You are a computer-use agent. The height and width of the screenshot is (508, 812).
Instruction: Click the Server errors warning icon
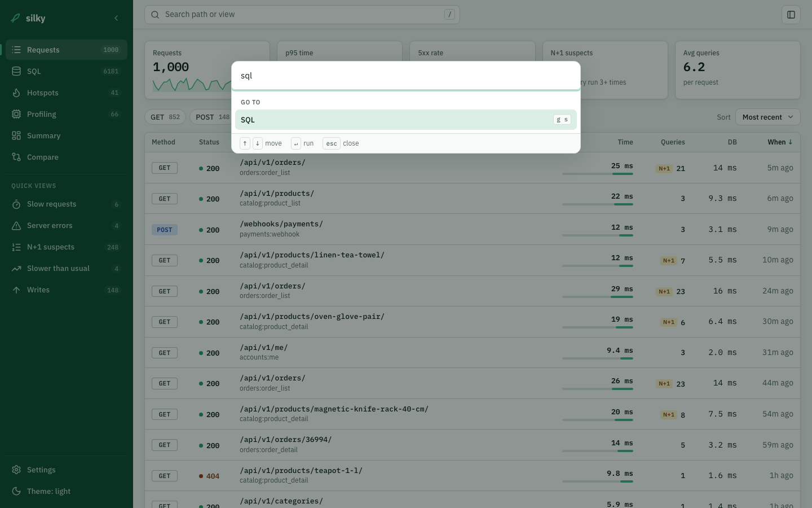pyautogui.click(x=16, y=226)
